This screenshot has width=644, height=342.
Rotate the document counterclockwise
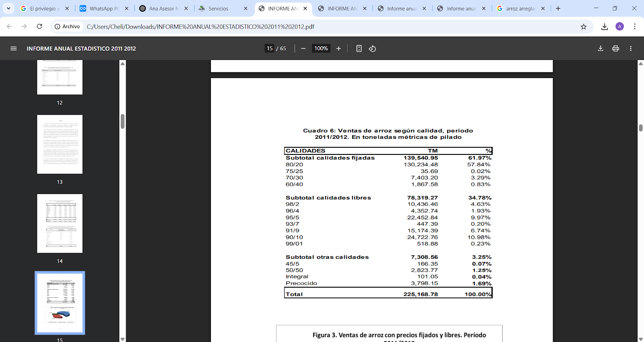tap(372, 48)
